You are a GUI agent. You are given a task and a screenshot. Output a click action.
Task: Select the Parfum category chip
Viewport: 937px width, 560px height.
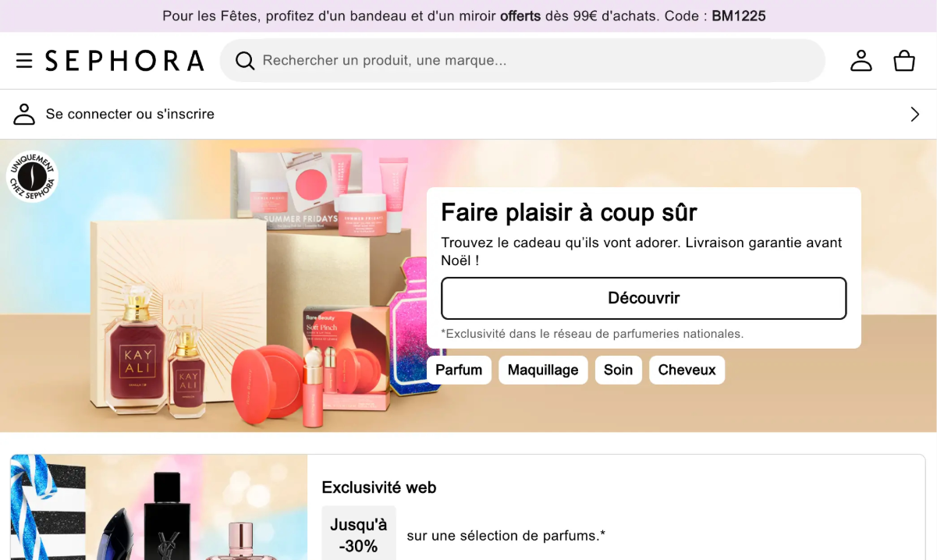tap(459, 370)
